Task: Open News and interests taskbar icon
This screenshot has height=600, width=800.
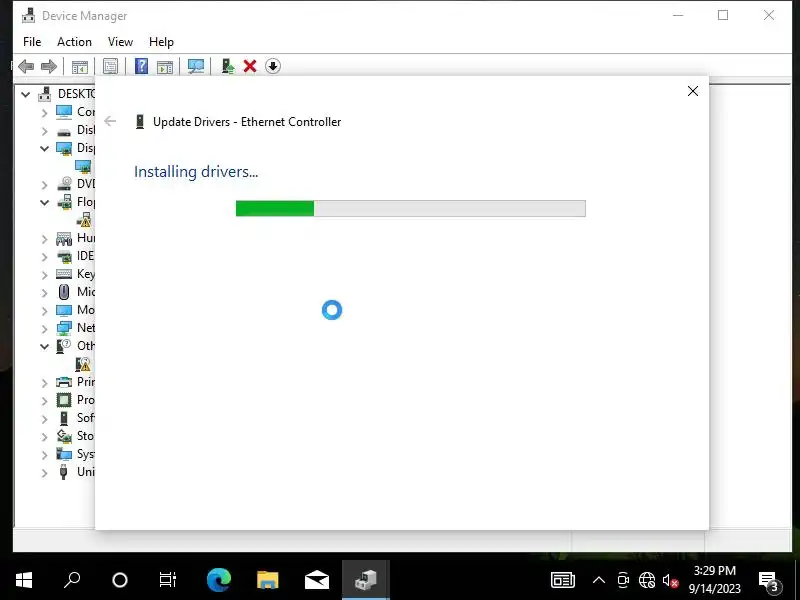Action: pos(563,580)
